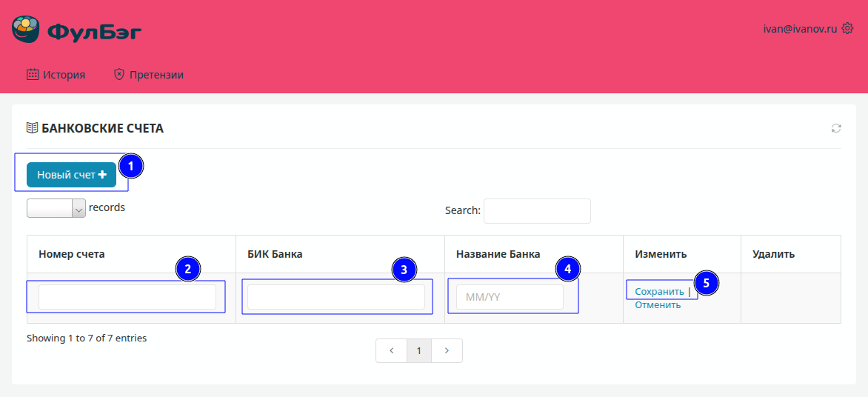Go to the Претензии section
Screen dimensions: 868x397
tap(148, 74)
